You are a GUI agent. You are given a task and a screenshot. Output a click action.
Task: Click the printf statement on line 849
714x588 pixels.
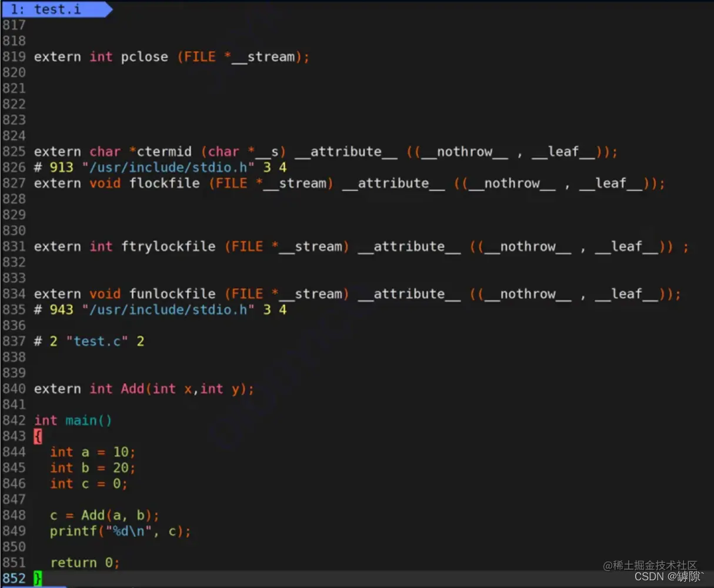(x=121, y=532)
